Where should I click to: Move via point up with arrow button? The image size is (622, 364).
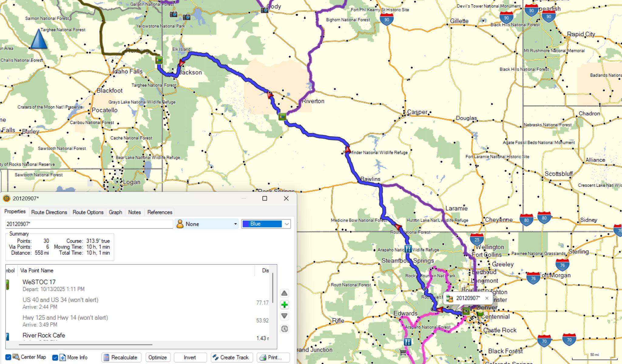tap(284, 293)
